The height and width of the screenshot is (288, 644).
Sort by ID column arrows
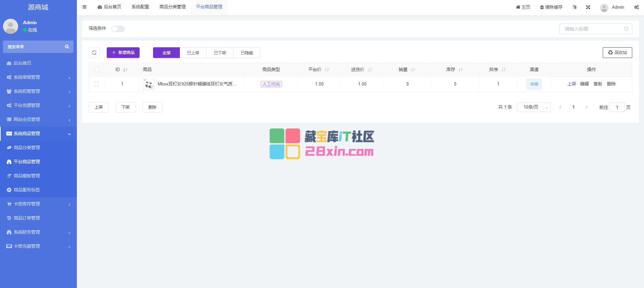pos(125,70)
